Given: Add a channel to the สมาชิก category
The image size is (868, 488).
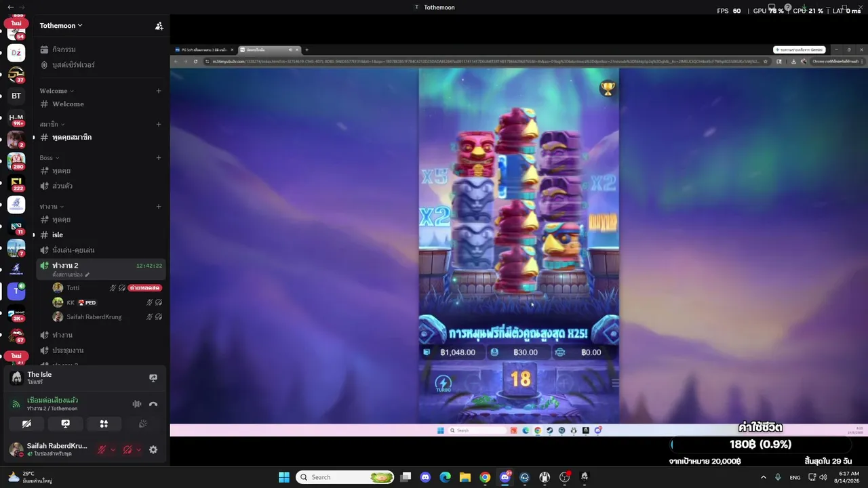Looking at the screenshot, I should (159, 124).
